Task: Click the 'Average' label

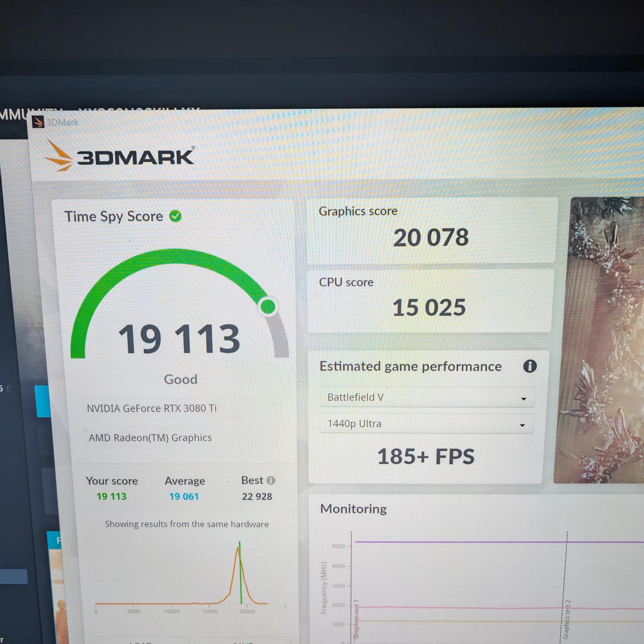Action: [x=185, y=481]
